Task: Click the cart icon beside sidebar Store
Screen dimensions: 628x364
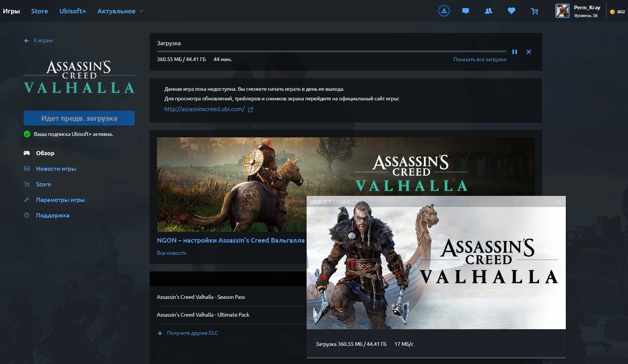Action: click(x=27, y=184)
